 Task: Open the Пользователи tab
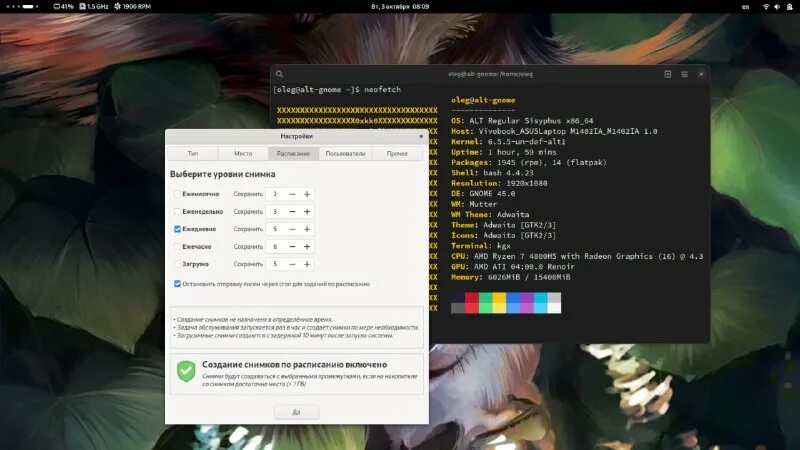click(345, 154)
